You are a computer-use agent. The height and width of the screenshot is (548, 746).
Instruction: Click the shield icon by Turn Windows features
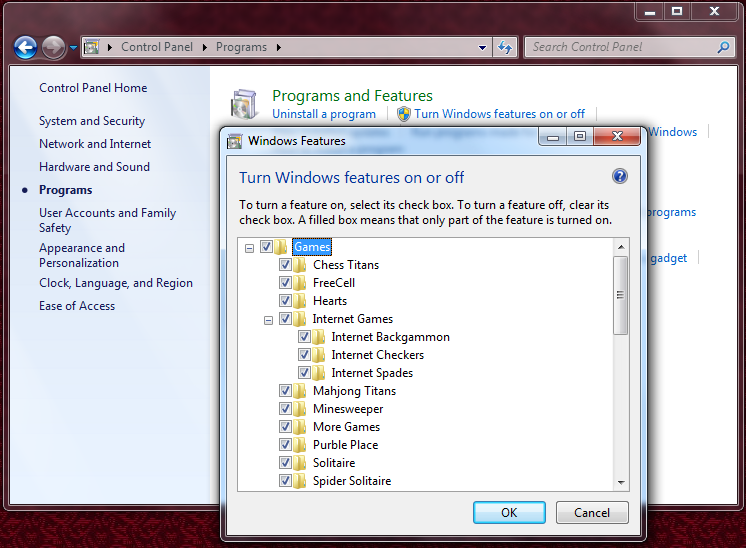(404, 114)
